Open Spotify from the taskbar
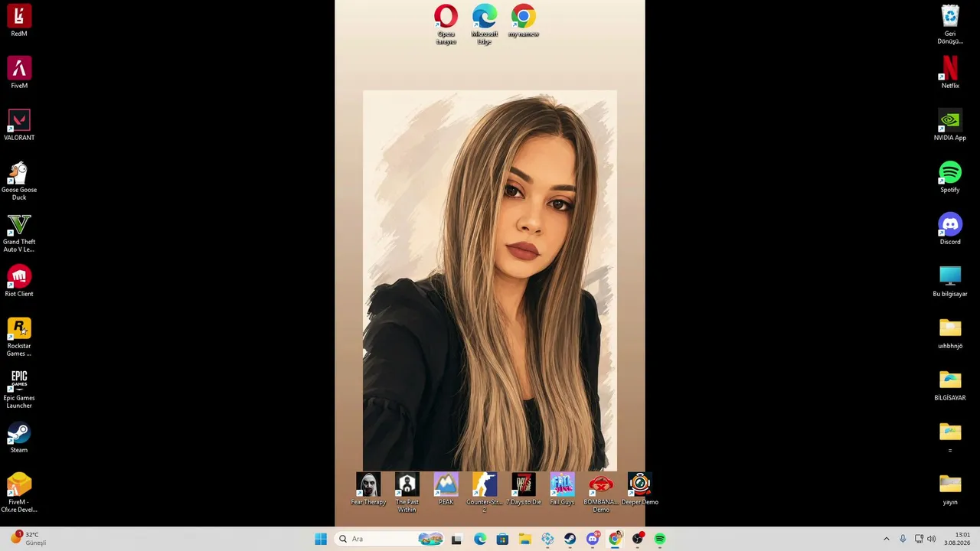The height and width of the screenshot is (551, 980). coord(660,539)
